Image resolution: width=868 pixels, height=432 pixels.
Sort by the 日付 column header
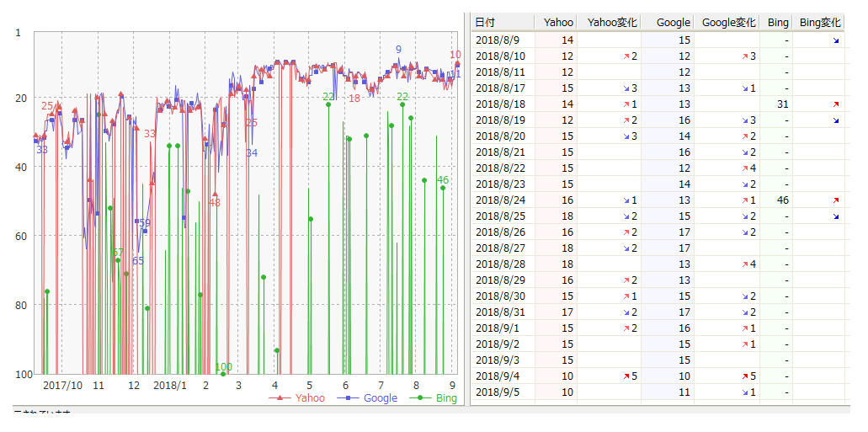[503, 22]
